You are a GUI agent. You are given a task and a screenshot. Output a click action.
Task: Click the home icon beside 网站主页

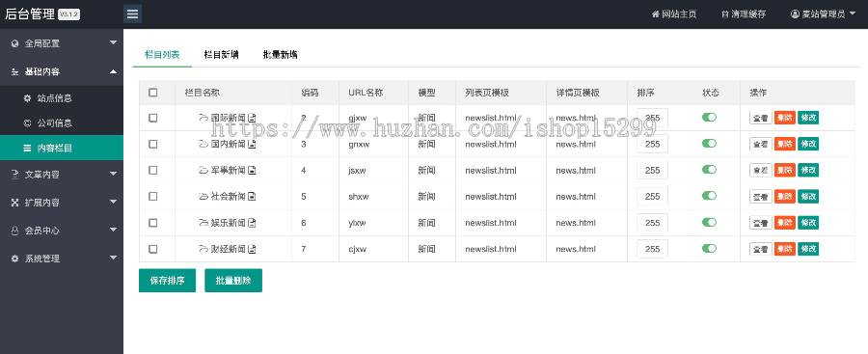[656, 14]
